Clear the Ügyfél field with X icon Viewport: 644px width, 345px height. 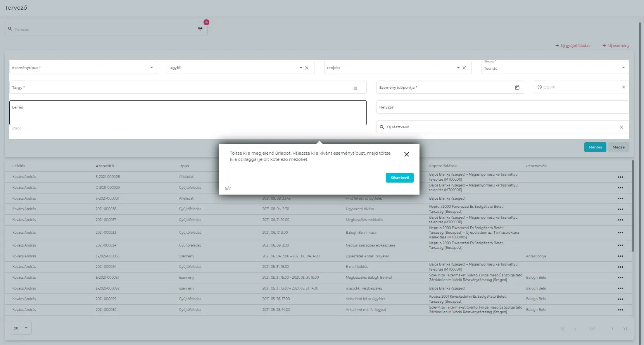point(307,68)
